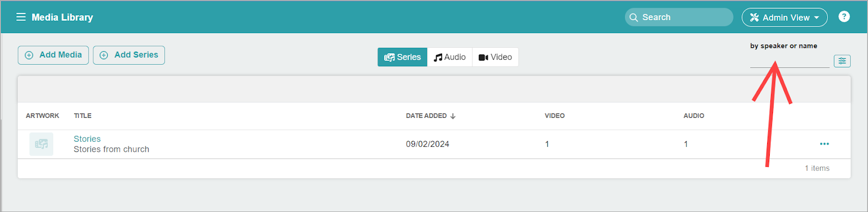Switch to the Series tab
The width and height of the screenshot is (868, 212).
click(x=403, y=57)
